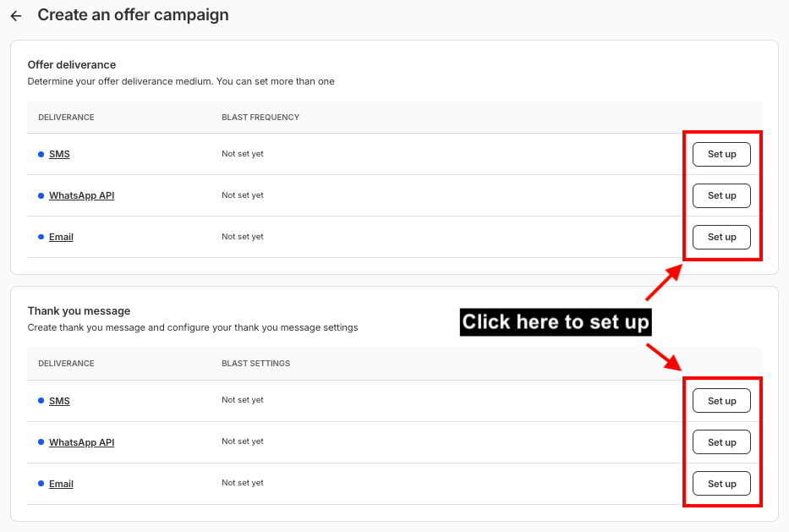Click blue dot beside thank you SMS
The image size is (789, 532).
coord(41,401)
